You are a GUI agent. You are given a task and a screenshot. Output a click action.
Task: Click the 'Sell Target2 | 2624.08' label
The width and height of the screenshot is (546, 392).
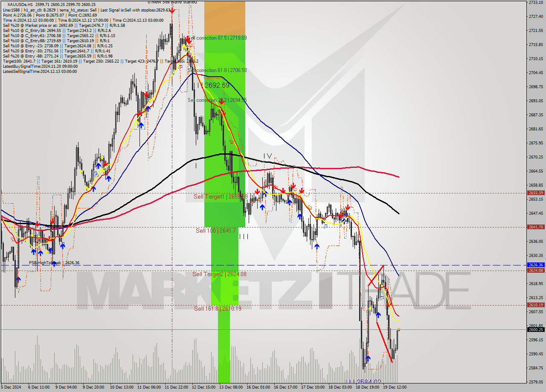click(219, 274)
